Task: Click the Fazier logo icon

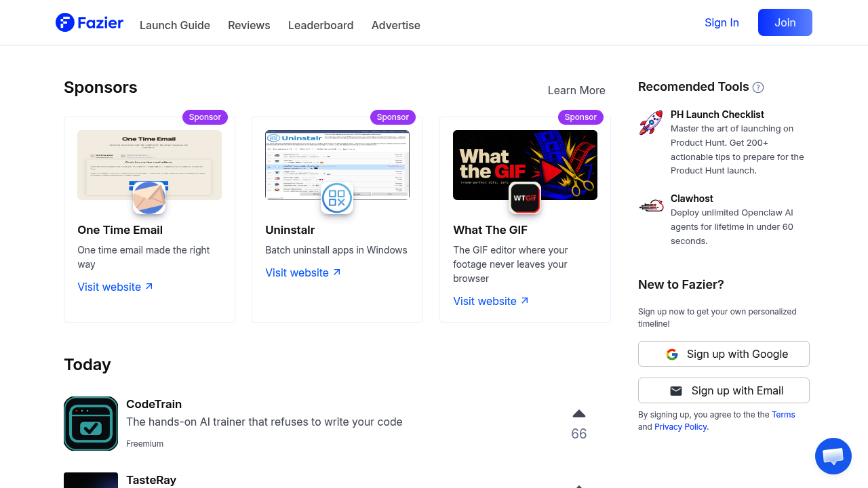Action: pos(65,22)
